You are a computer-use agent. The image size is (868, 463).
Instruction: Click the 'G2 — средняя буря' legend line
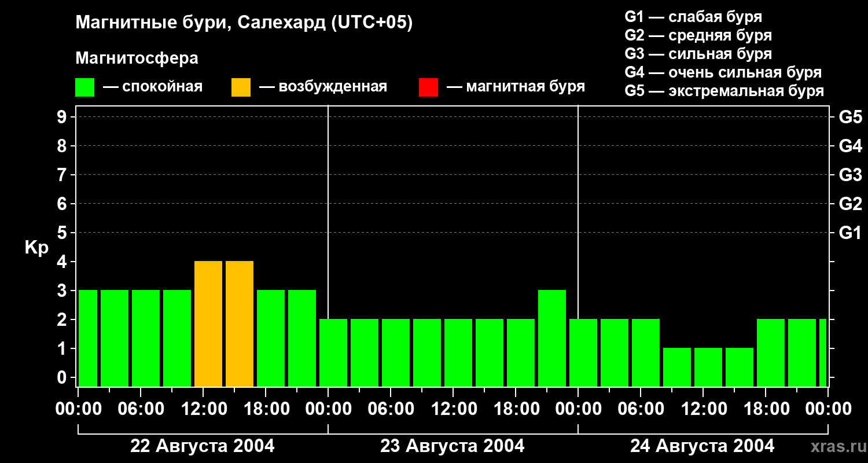point(698,35)
